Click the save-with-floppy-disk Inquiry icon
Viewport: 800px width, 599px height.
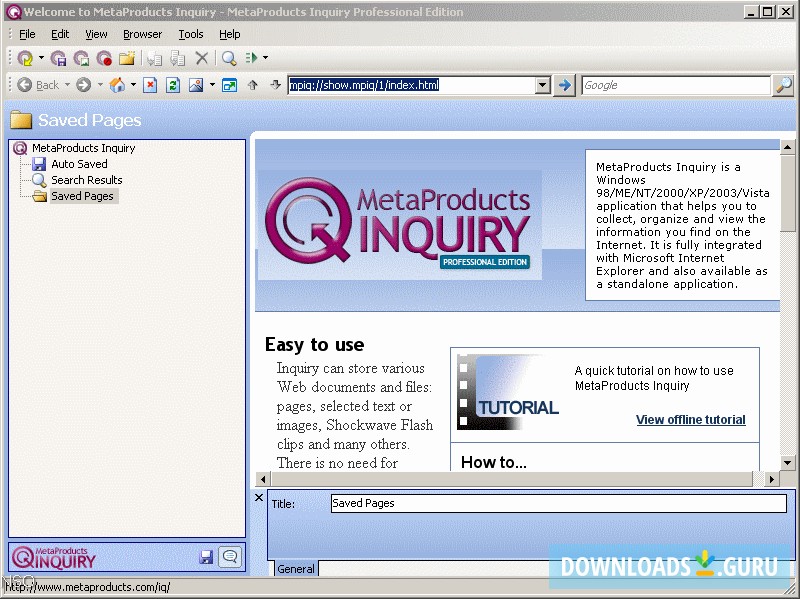pos(59,58)
